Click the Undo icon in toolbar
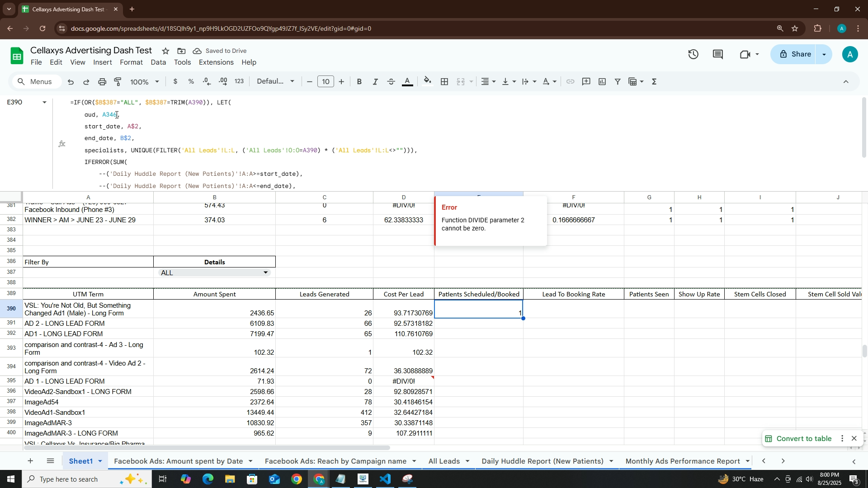868x488 pixels. (71, 82)
